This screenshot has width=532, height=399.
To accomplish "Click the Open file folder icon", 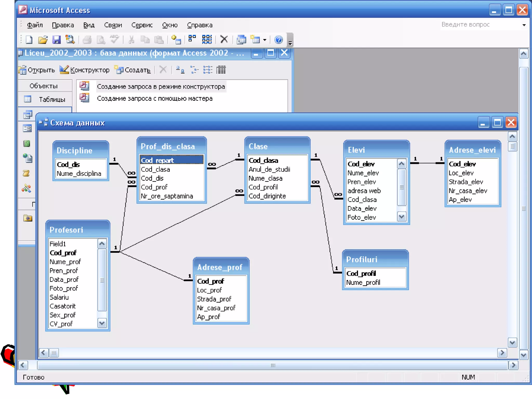I will 43,40.
